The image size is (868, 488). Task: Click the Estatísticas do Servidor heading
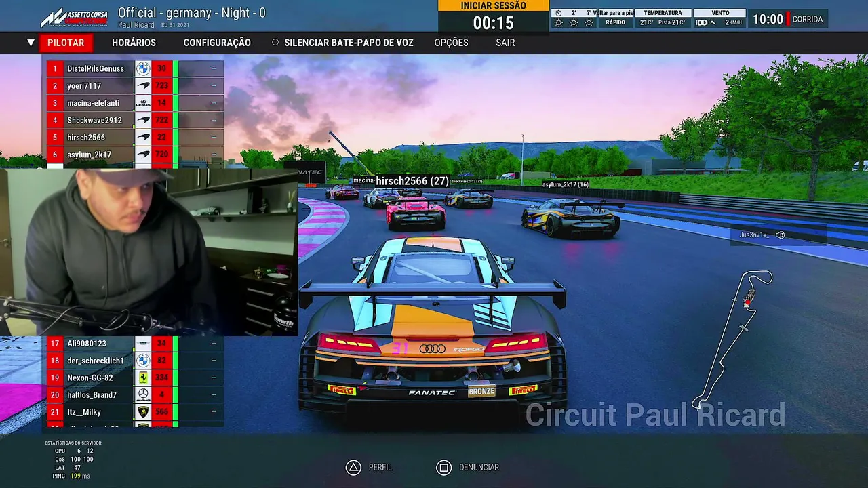[73, 443]
